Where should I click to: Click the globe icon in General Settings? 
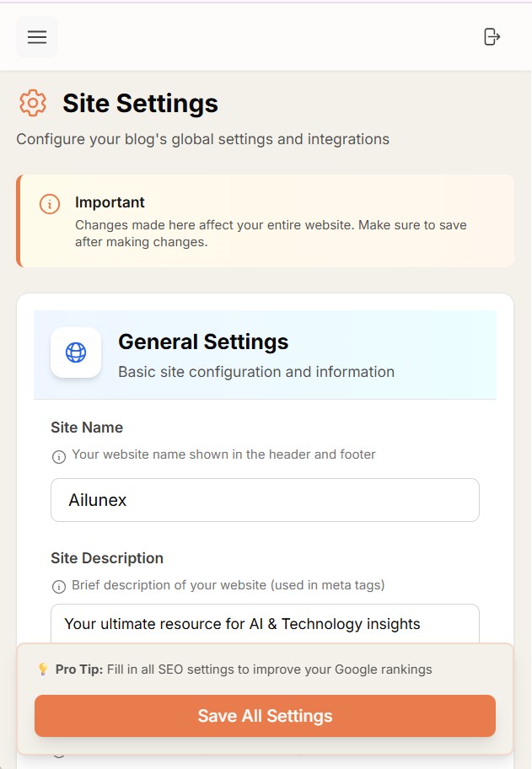(x=76, y=352)
